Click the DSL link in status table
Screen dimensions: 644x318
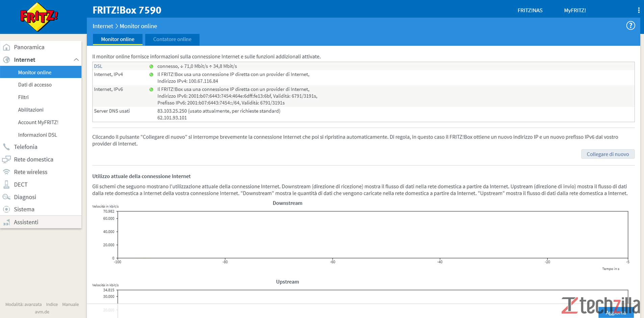pyautogui.click(x=98, y=67)
